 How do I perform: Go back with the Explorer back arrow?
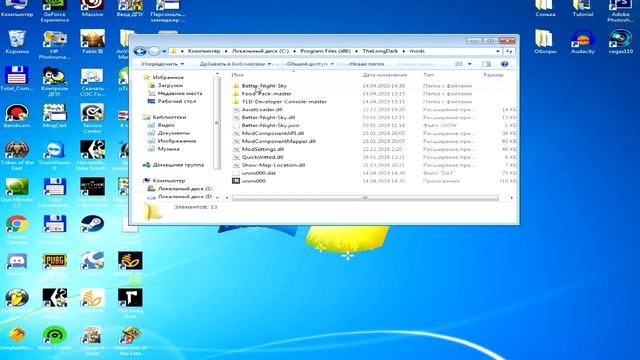[140, 51]
